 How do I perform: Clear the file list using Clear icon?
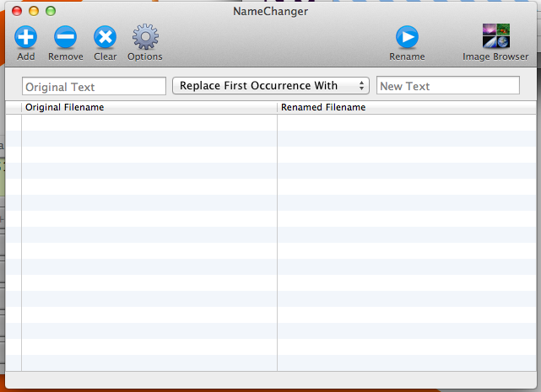105,37
